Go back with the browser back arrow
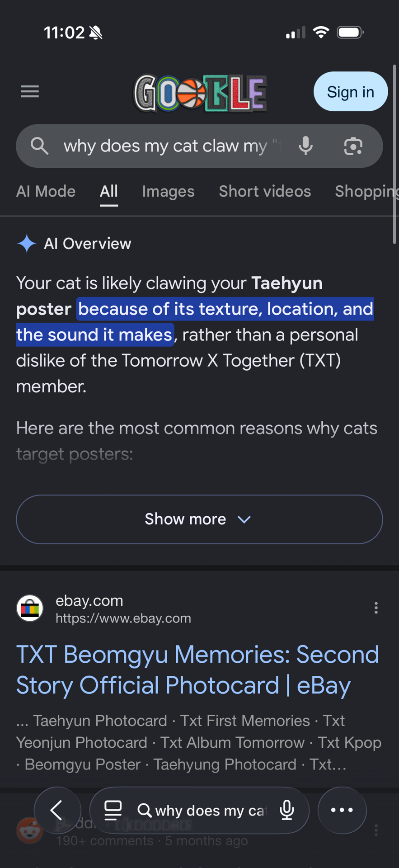399x868 pixels. (x=57, y=811)
